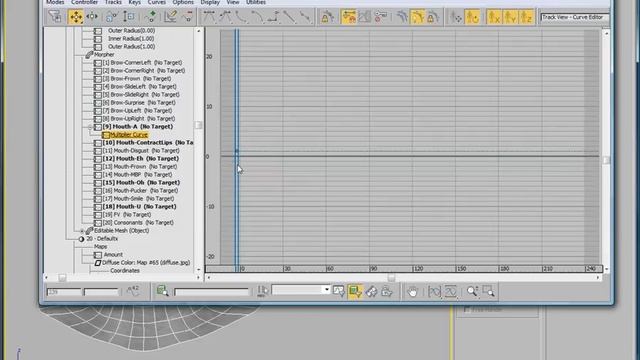Open the Utilities menu

click(256, 2)
